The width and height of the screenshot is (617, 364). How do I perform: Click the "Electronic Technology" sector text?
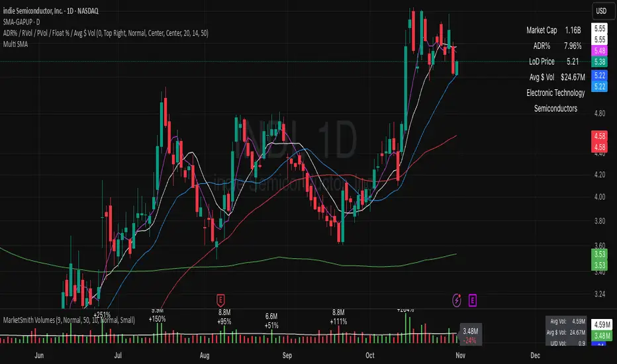coord(555,93)
